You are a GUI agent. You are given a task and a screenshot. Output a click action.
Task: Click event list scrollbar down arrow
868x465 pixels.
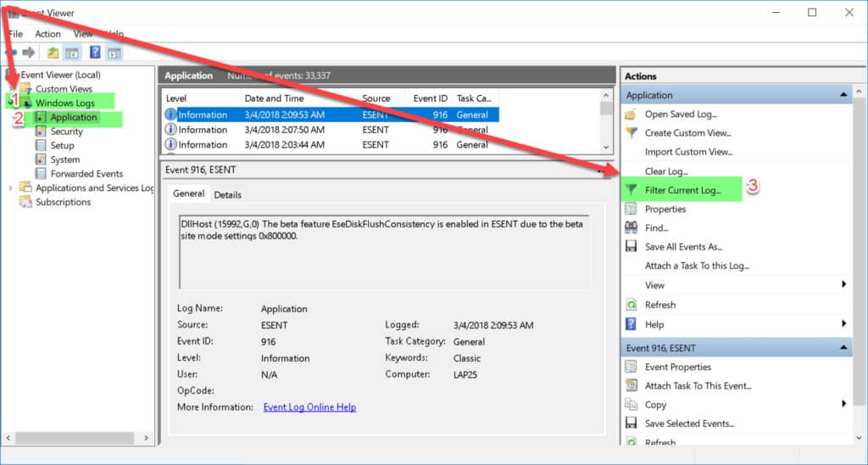pyautogui.click(x=606, y=148)
